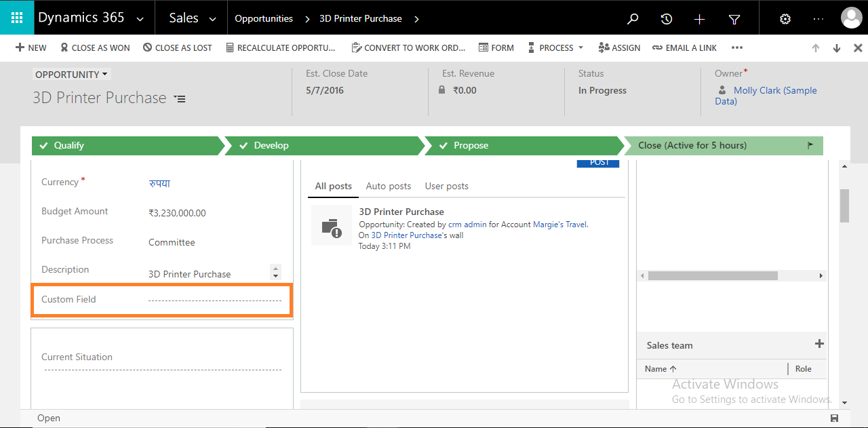Click the quick create plus icon

tap(699, 18)
